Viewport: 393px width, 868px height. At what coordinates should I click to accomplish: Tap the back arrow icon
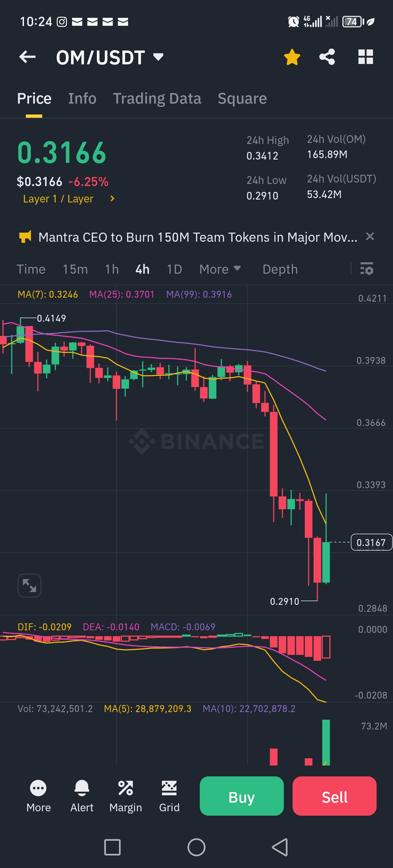[x=28, y=57]
